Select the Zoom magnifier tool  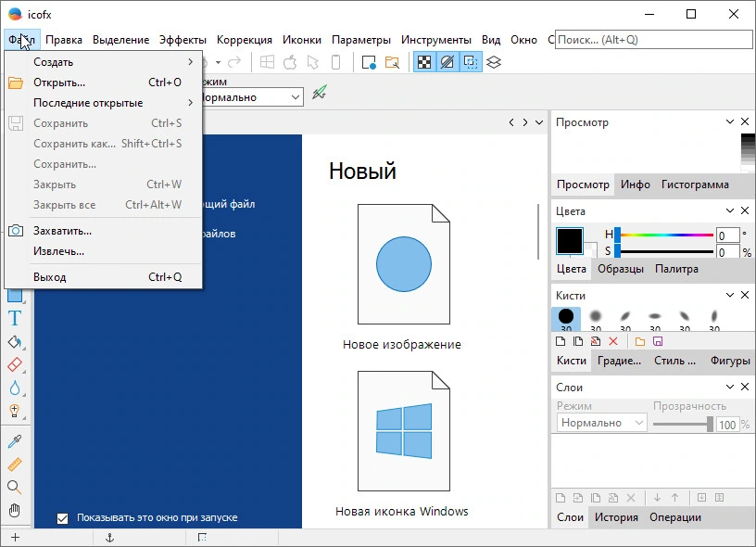15,487
